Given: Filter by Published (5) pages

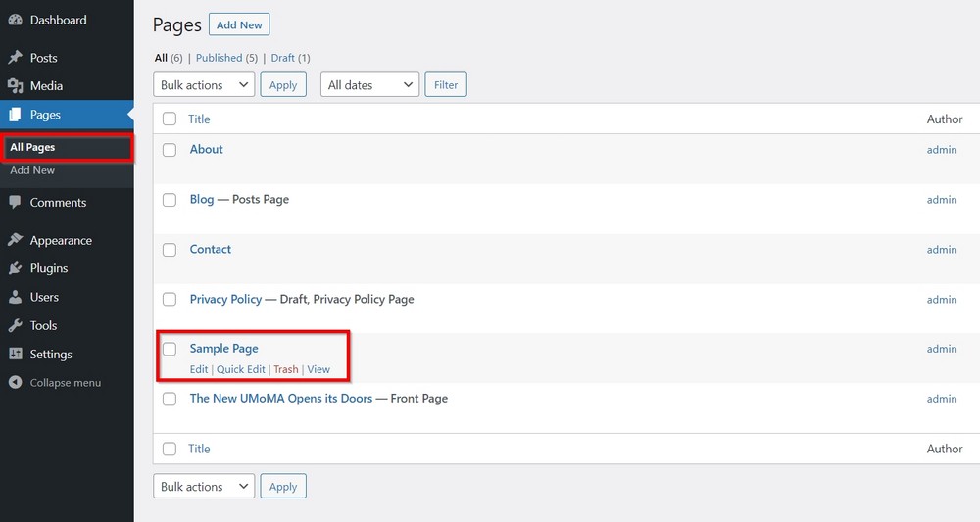Looking at the screenshot, I should 226,58.
